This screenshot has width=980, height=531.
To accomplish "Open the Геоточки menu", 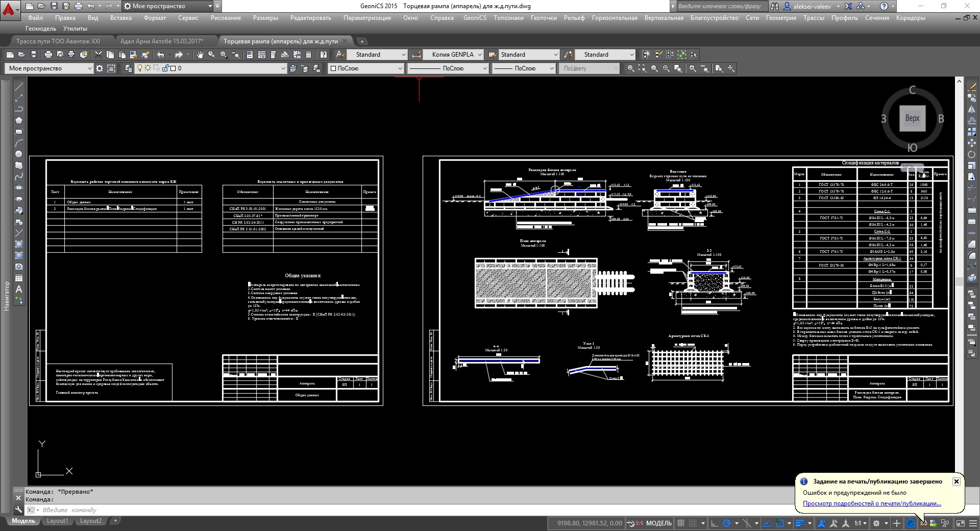I will [544, 18].
